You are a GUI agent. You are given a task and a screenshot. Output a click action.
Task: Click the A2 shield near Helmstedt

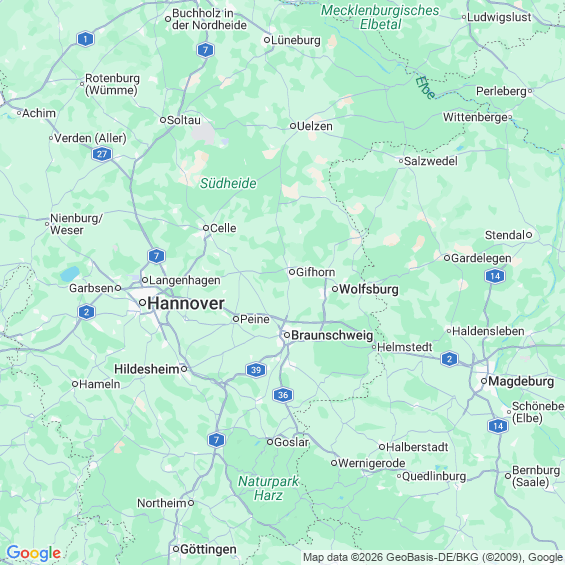coord(449,359)
